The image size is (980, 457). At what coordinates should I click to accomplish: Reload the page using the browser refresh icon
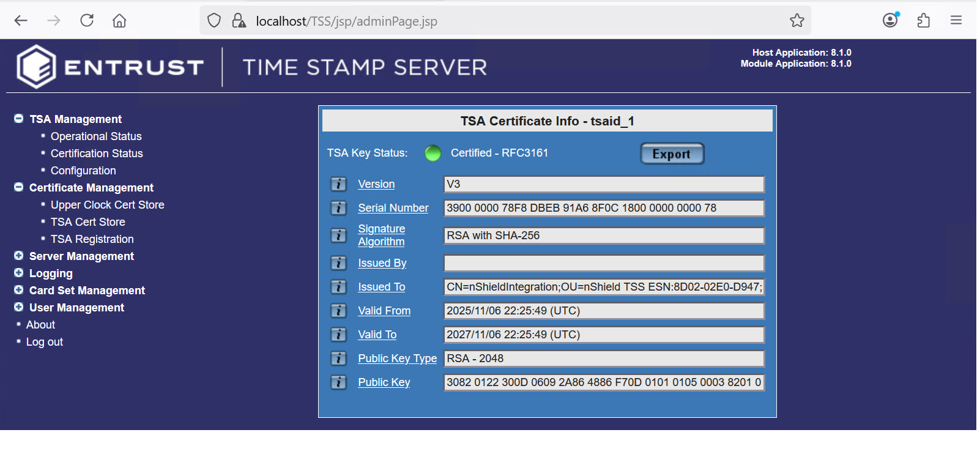point(87,21)
